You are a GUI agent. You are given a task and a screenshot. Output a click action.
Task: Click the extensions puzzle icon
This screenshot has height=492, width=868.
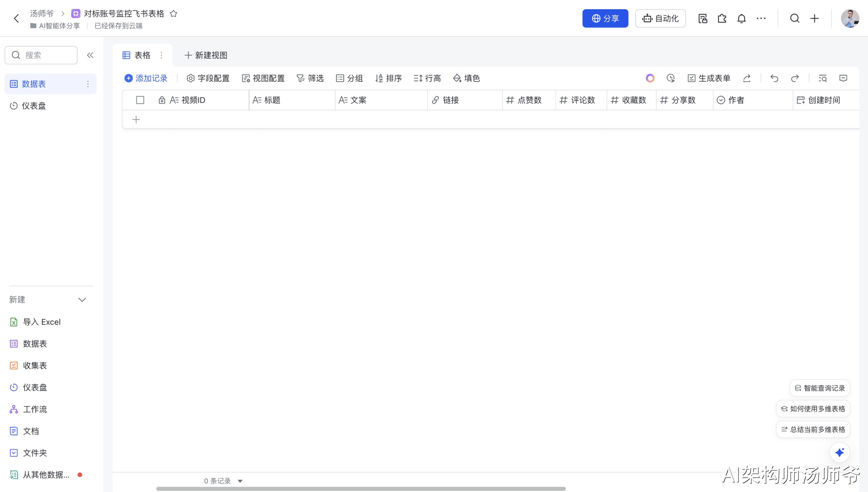(x=722, y=18)
